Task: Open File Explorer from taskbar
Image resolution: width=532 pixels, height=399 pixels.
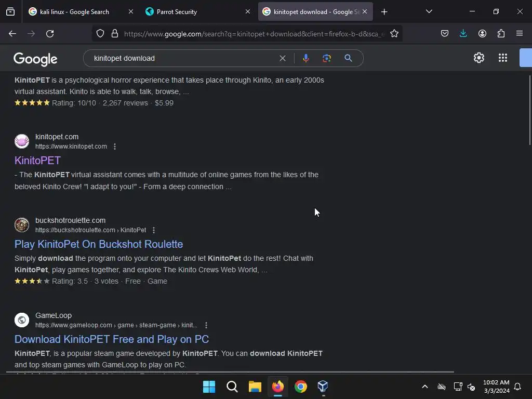Action: tap(255, 387)
